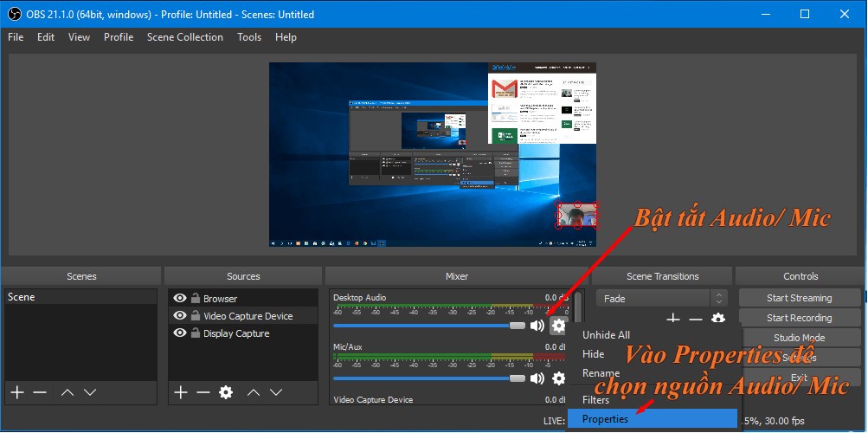Viewport: 868px width, 433px height.
Task: Move selected scene up with arrow
Action: point(68,392)
